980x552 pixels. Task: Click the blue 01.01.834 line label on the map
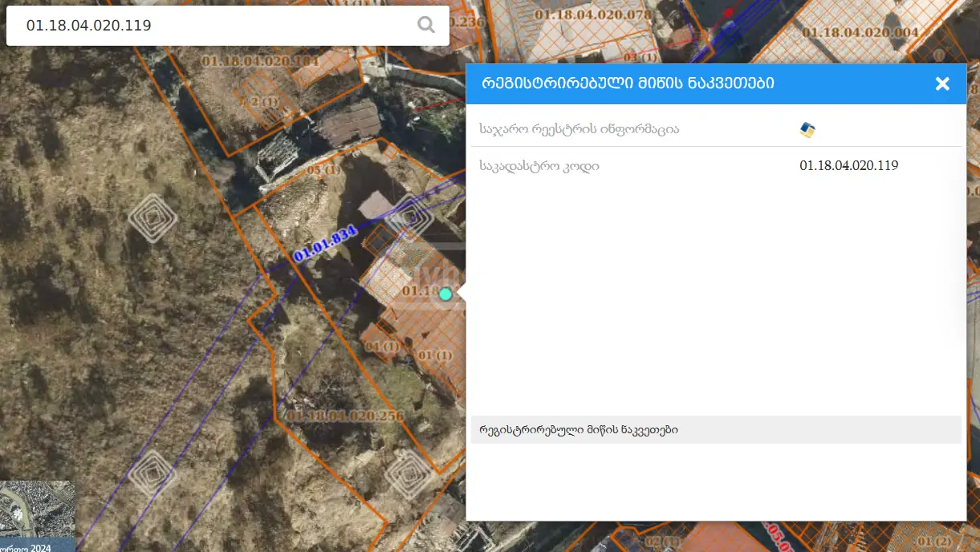[324, 245]
